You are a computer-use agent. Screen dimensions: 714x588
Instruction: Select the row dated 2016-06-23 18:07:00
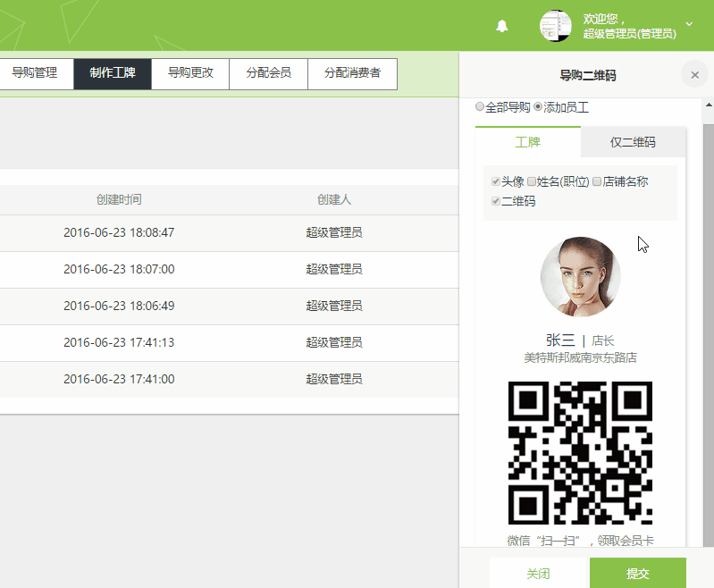(x=230, y=270)
